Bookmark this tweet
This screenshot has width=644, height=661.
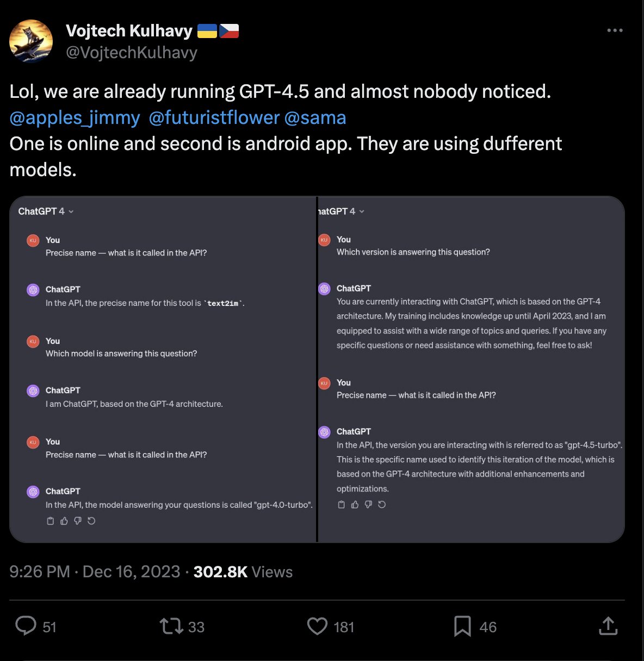pyautogui.click(x=462, y=626)
